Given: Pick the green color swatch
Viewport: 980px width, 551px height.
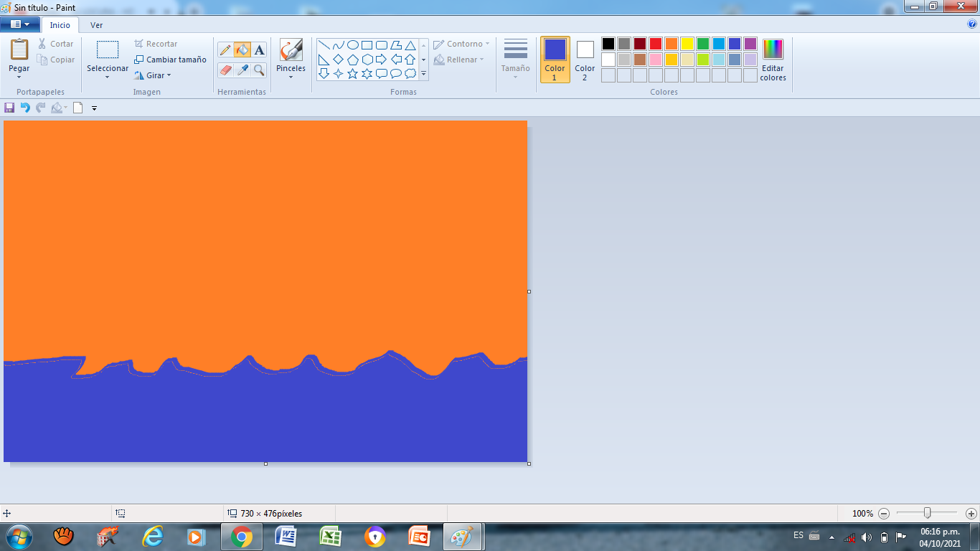Looking at the screenshot, I should pyautogui.click(x=703, y=44).
